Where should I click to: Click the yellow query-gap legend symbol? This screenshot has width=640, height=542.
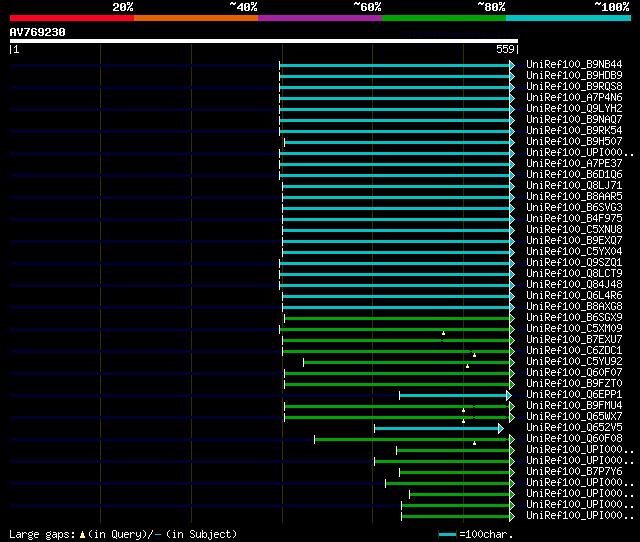(x=82, y=534)
